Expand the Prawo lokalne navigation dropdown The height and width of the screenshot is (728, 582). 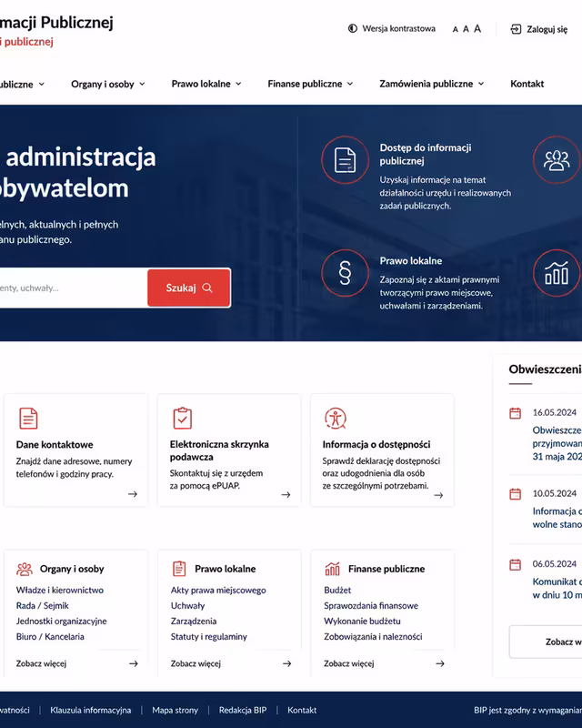[x=206, y=84]
